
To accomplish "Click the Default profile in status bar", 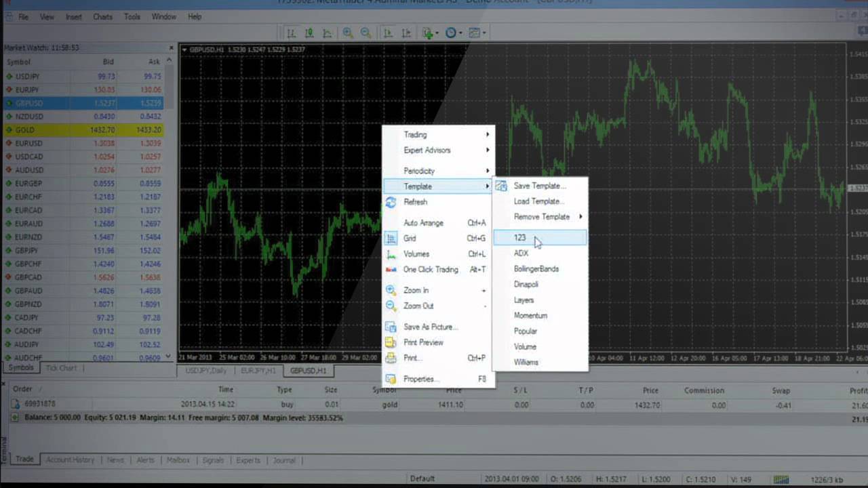I will pyautogui.click(x=422, y=479).
